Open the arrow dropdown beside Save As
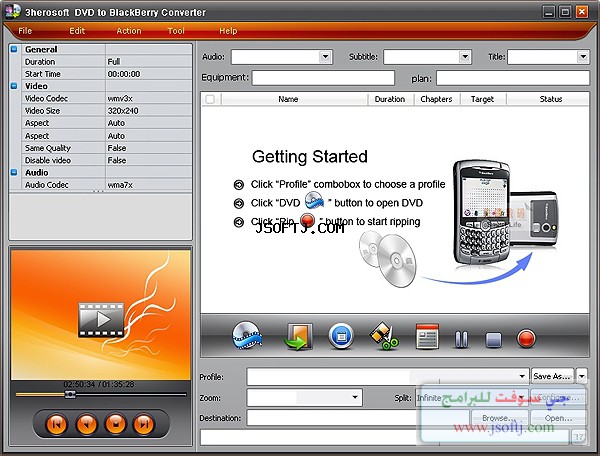Viewport: 600px width, 456px height. pos(582,376)
